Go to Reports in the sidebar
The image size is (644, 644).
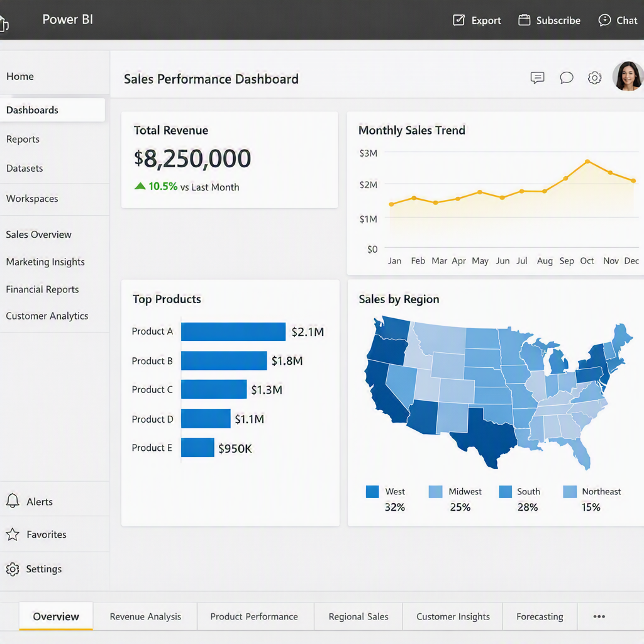coord(23,139)
